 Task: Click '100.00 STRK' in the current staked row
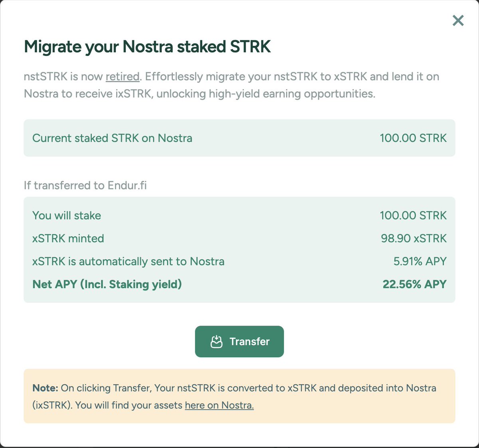click(x=413, y=138)
